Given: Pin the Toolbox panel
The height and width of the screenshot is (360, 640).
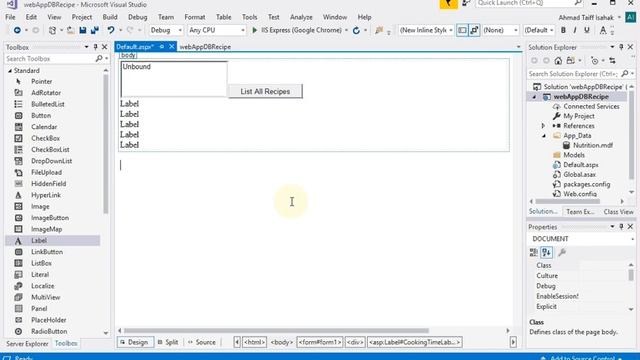Looking at the screenshot, I should tap(96, 47).
